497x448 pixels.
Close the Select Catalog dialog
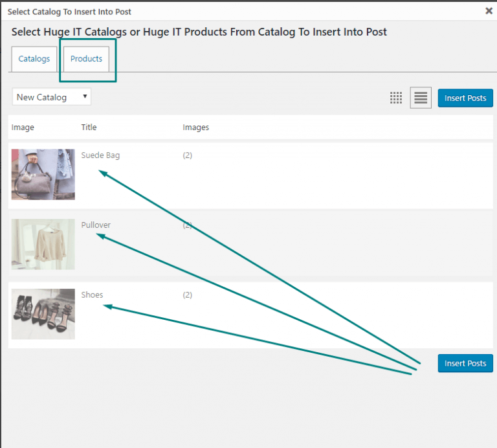click(489, 11)
